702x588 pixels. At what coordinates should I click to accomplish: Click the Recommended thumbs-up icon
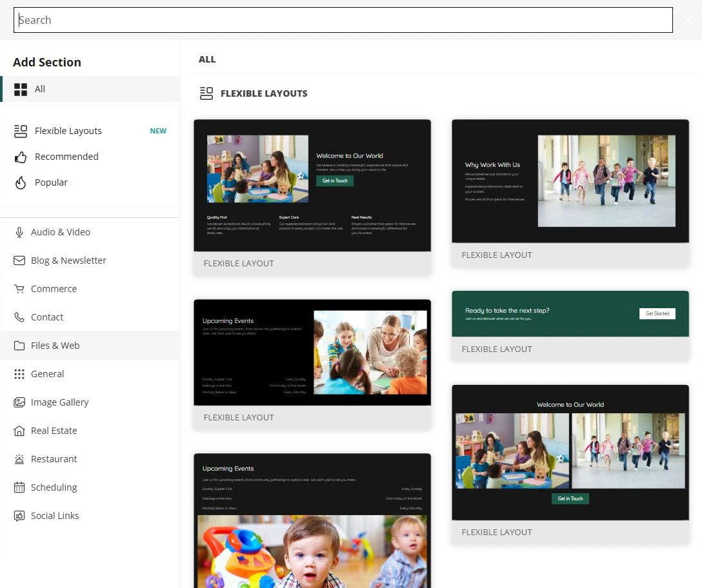[21, 157]
